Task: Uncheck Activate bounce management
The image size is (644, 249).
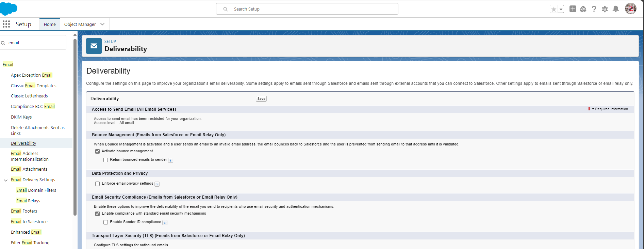Action: tap(97, 151)
